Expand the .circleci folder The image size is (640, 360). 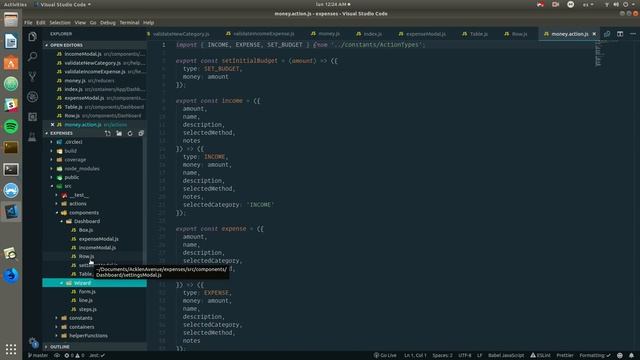tap(94, 142)
